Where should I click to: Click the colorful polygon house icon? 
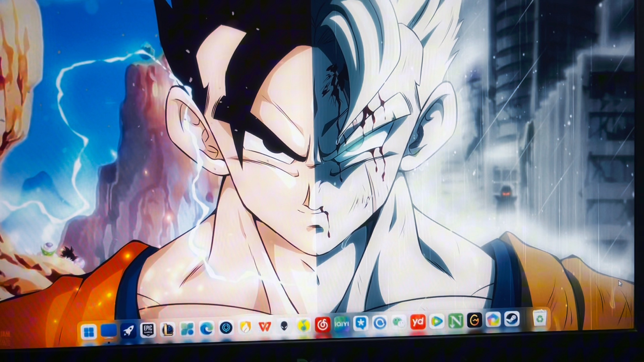[x=493, y=320]
